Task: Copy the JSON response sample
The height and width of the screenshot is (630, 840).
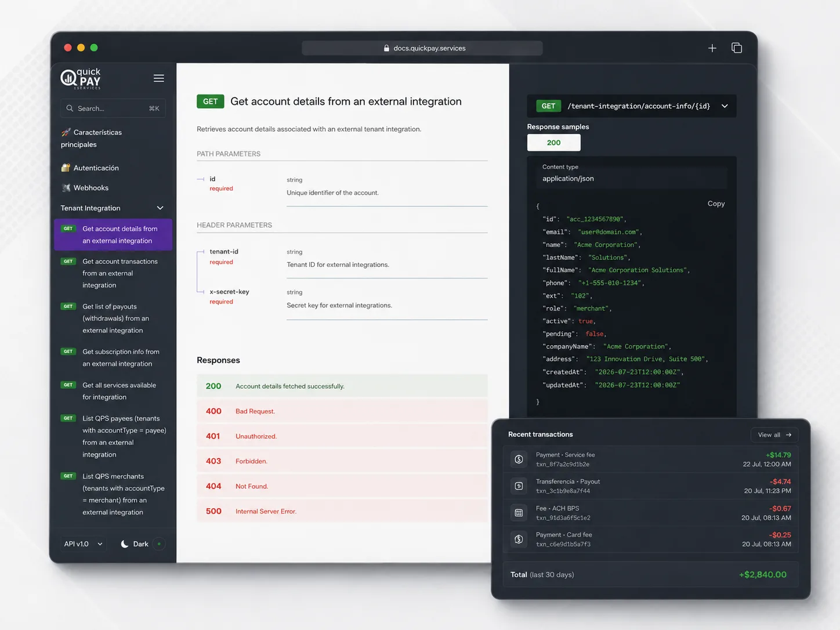Action: [716, 204]
